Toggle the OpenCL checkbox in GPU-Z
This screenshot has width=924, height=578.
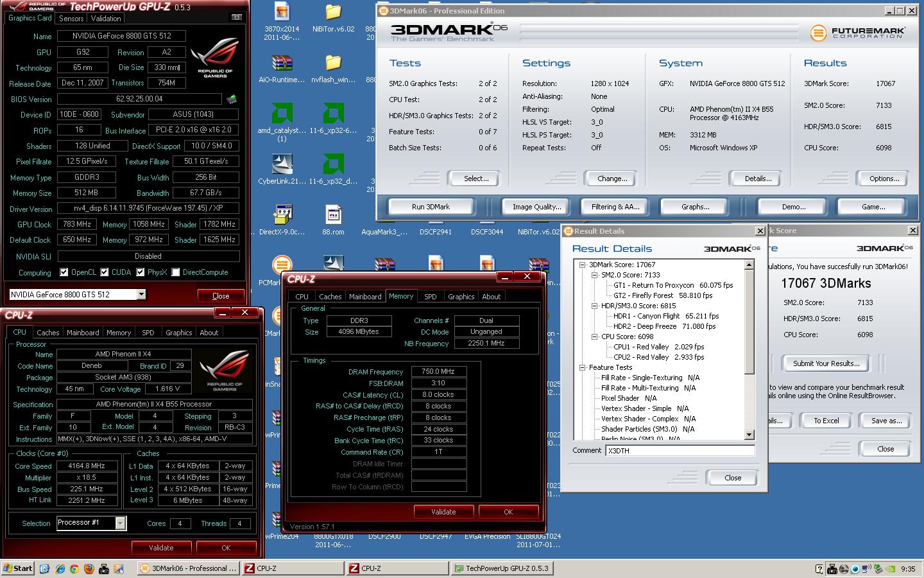[64, 272]
